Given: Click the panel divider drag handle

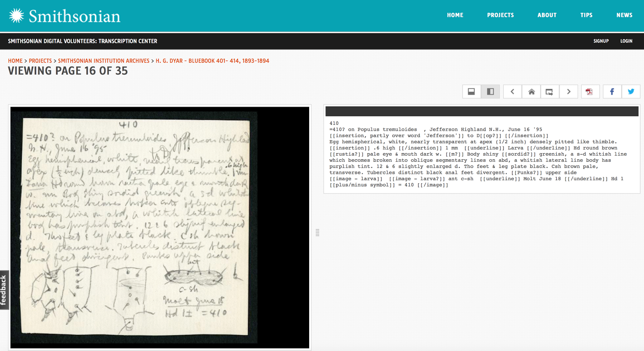Looking at the screenshot, I should 318,233.
